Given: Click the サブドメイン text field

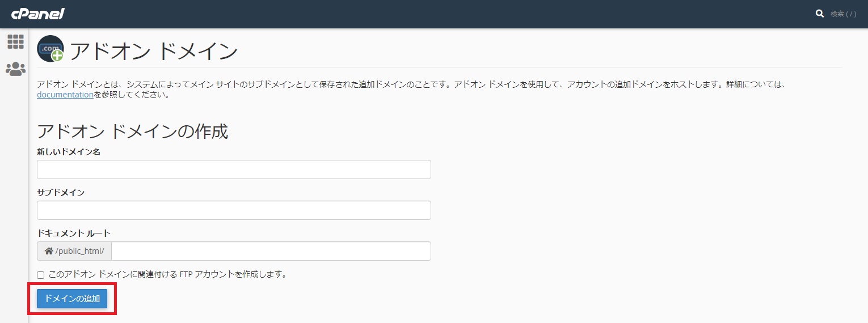Looking at the screenshot, I should pyautogui.click(x=234, y=210).
